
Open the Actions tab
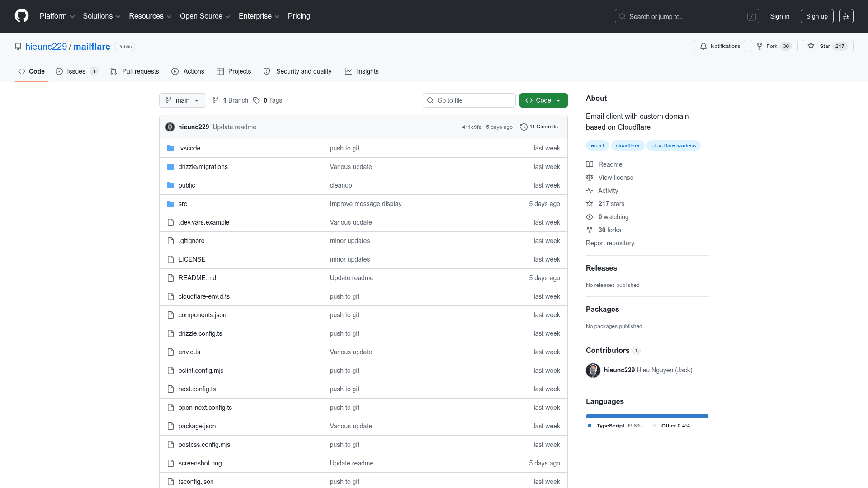point(188,71)
